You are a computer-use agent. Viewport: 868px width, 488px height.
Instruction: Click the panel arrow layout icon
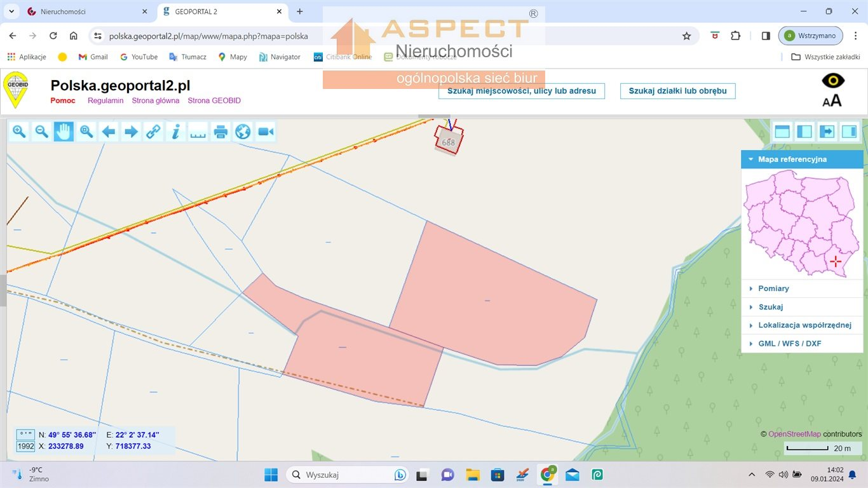tap(827, 132)
